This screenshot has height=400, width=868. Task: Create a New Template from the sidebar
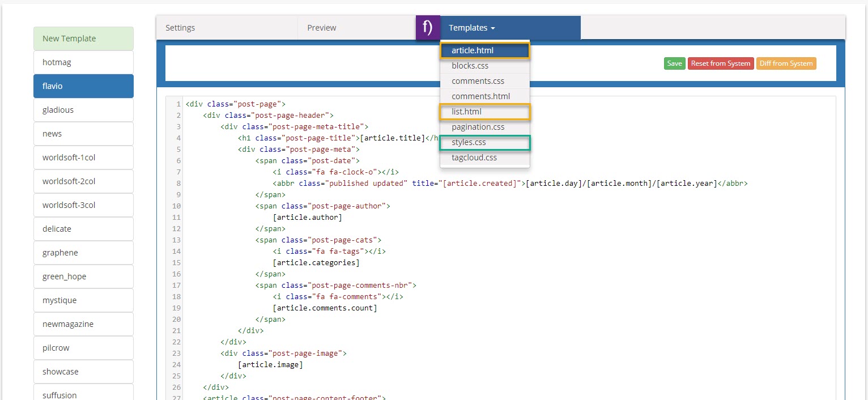pos(83,39)
